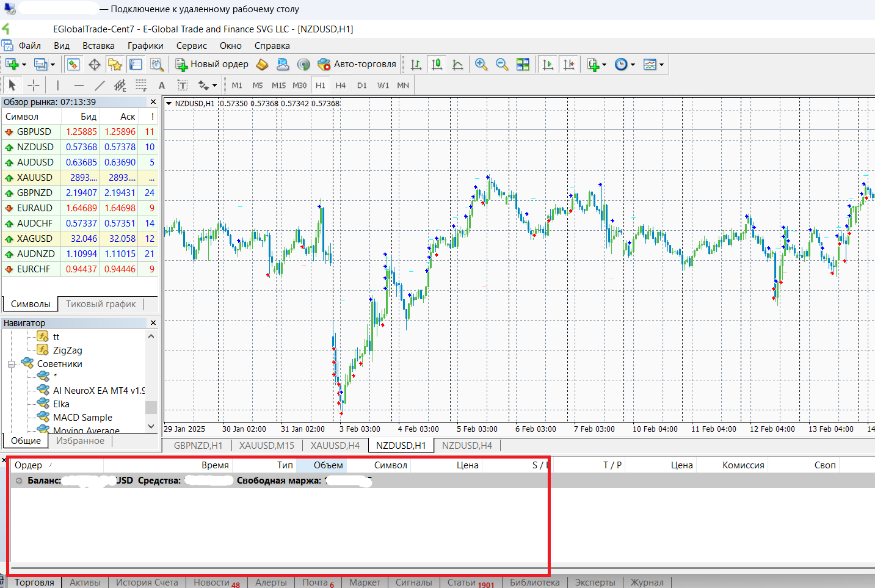Switch to H4 timeframe button
Viewport: 875px width, 588px height.
click(x=341, y=85)
